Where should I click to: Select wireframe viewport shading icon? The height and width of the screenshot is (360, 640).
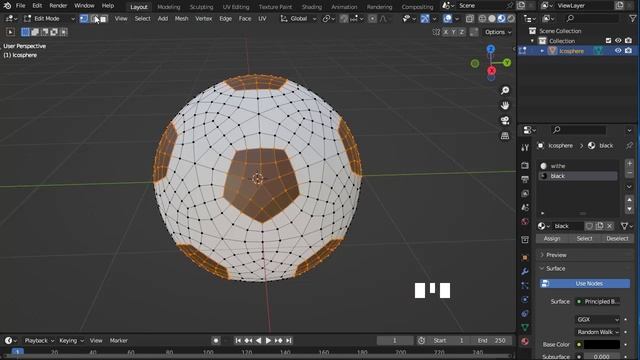[x=482, y=19]
